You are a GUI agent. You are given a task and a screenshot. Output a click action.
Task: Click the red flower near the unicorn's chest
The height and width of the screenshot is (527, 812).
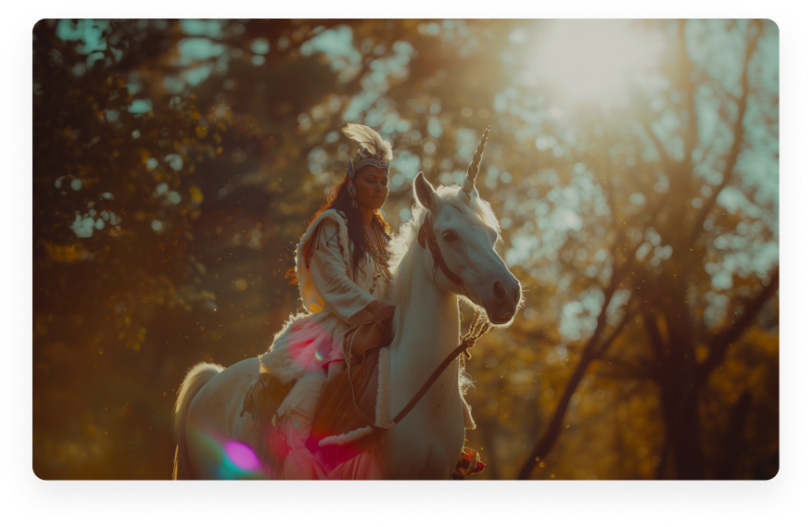pyautogui.click(x=470, y=460)
